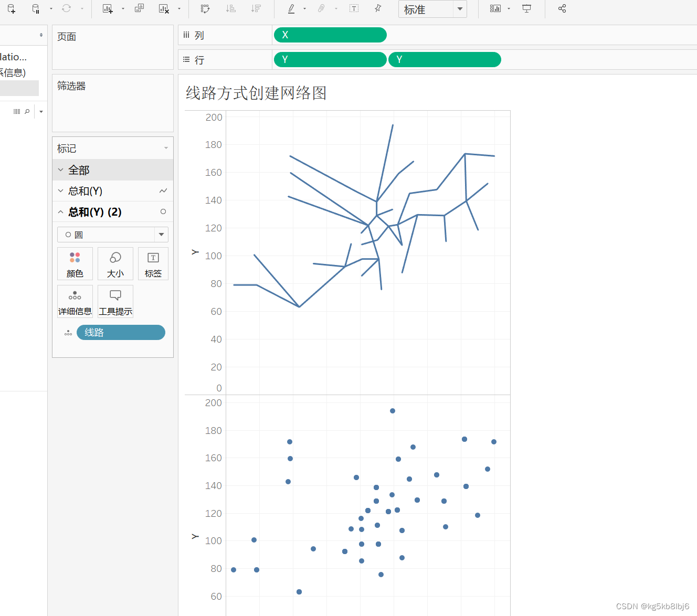The height and width of the screenshot is (616, 697).
Task: Click the 列 columns shelf label
Action: coord(199,35)
